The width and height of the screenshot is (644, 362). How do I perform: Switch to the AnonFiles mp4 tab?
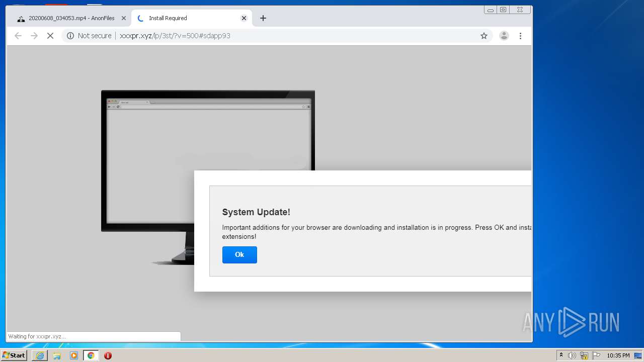(71, 18)
